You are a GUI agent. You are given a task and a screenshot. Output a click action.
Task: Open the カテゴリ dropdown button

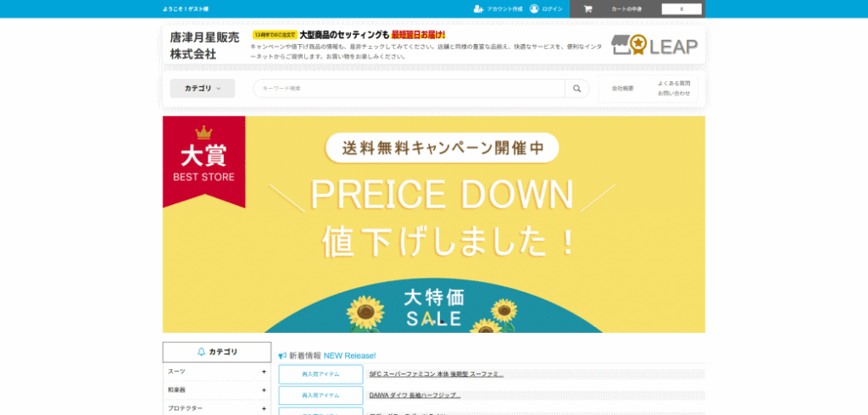[x=203, y=88]
